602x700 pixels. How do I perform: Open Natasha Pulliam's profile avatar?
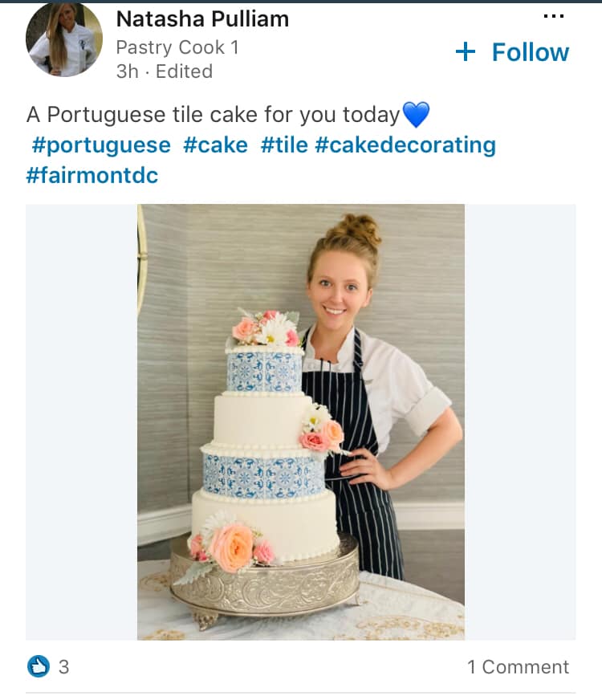[64, 39]
